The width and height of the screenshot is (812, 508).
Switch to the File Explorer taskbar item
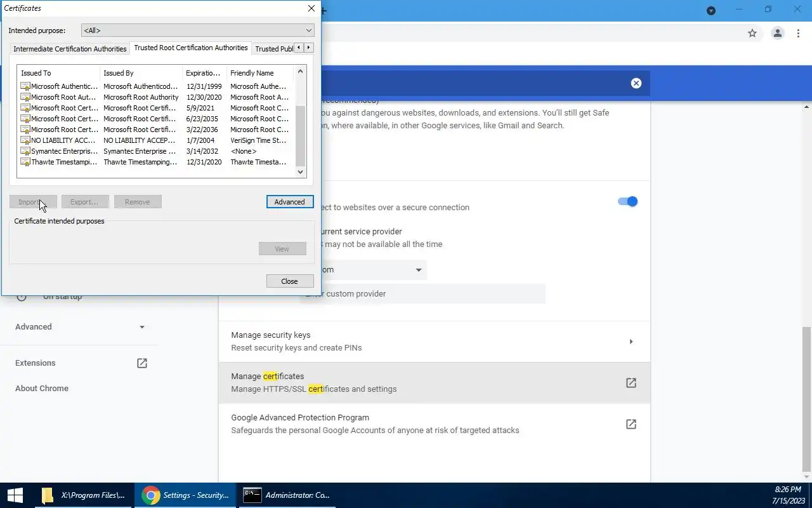point(82,495)
